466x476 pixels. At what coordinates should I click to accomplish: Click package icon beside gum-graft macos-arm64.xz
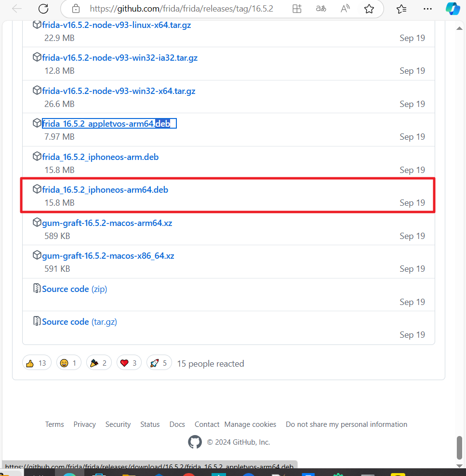point(37,222)
